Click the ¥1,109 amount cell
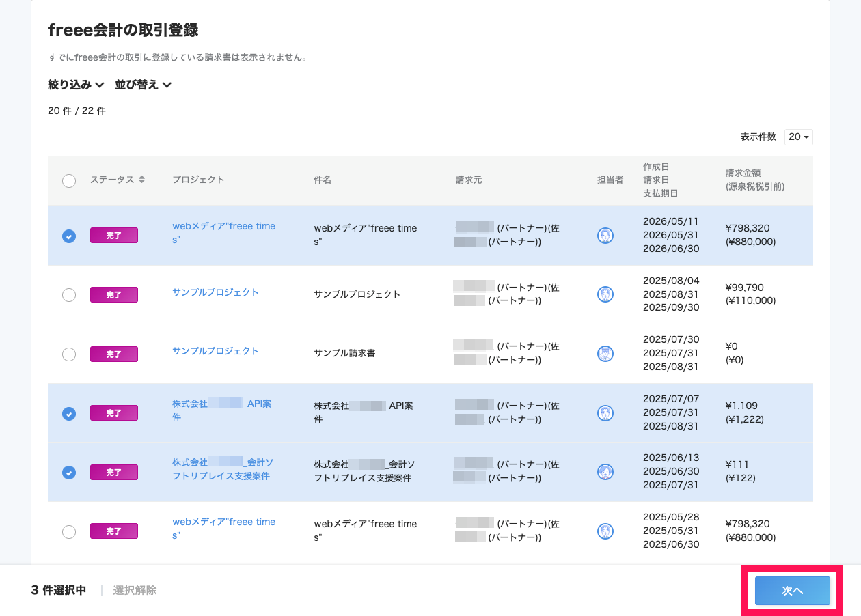 (x=745, y=412)
